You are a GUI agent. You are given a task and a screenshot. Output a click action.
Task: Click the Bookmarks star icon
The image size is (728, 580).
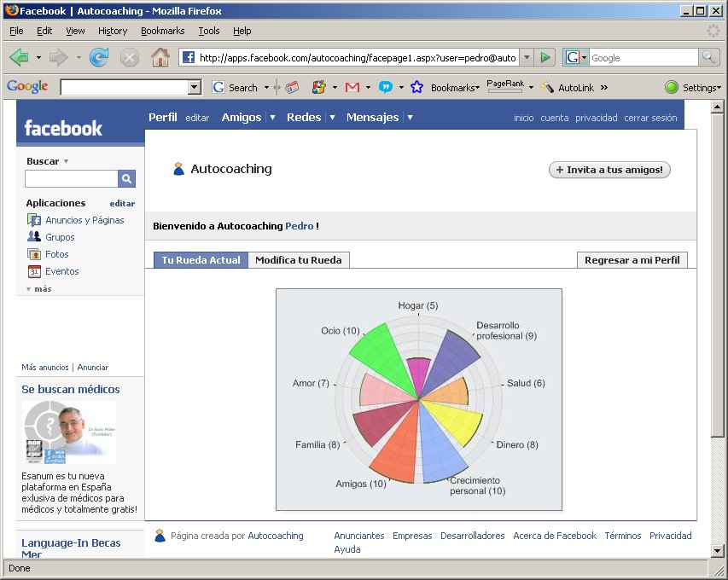[417, 87]
